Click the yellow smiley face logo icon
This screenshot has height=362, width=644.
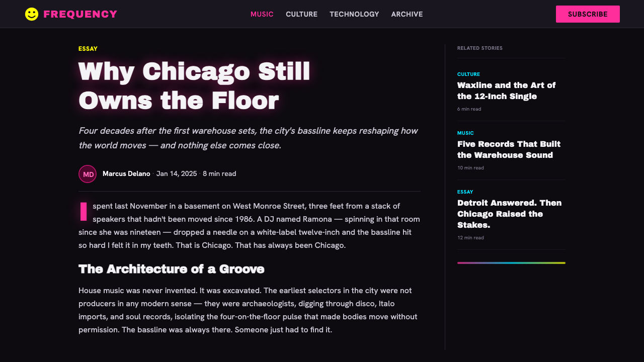pyautogui.click(x=32, y=14)
